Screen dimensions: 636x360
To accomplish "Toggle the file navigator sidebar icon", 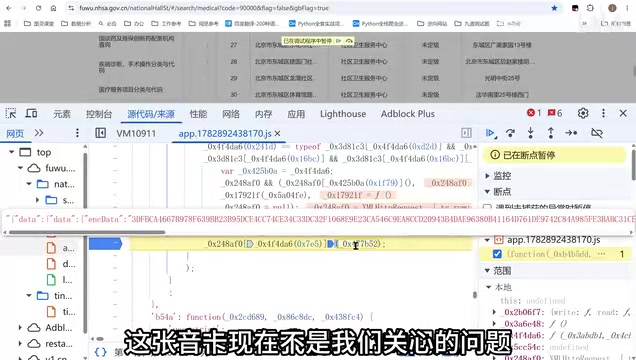I will 101,133.
